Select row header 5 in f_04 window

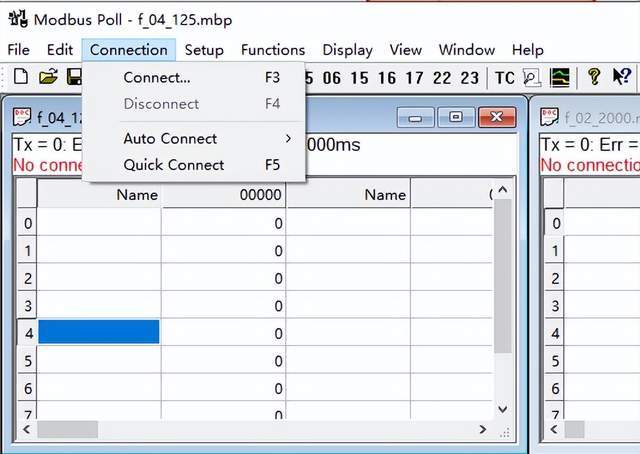pyautogui.click(x=27, y=361)
